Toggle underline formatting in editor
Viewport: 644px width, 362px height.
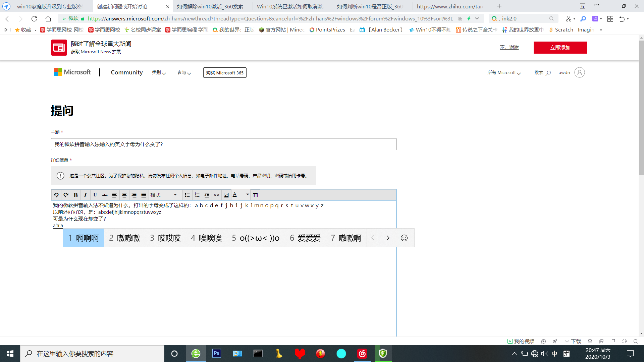[x=95, y=195]
